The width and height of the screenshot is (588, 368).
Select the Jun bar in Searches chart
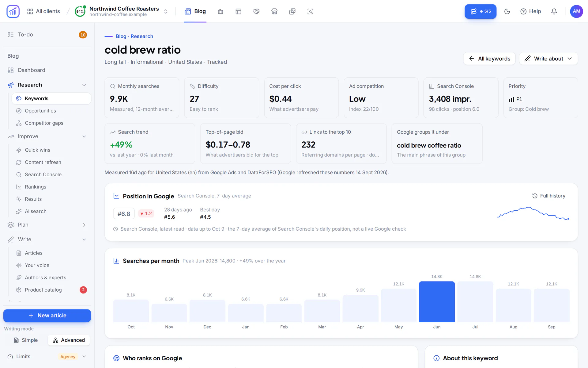click(x=437, y=301)
